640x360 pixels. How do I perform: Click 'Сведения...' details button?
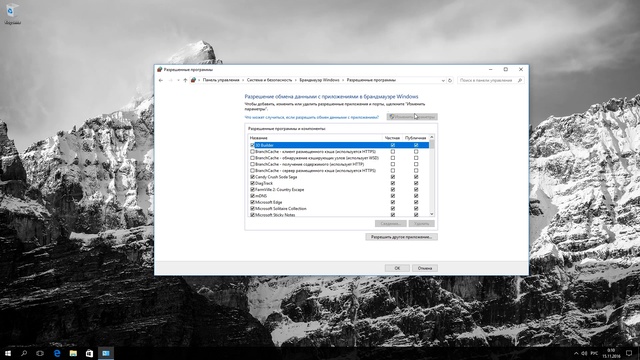coord(391,224)
